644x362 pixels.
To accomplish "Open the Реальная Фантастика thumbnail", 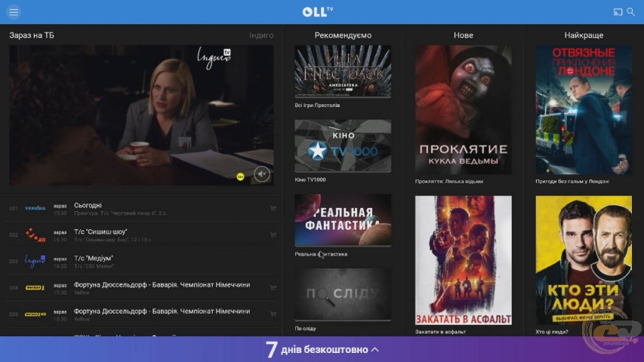I will [x=343, y=220].
